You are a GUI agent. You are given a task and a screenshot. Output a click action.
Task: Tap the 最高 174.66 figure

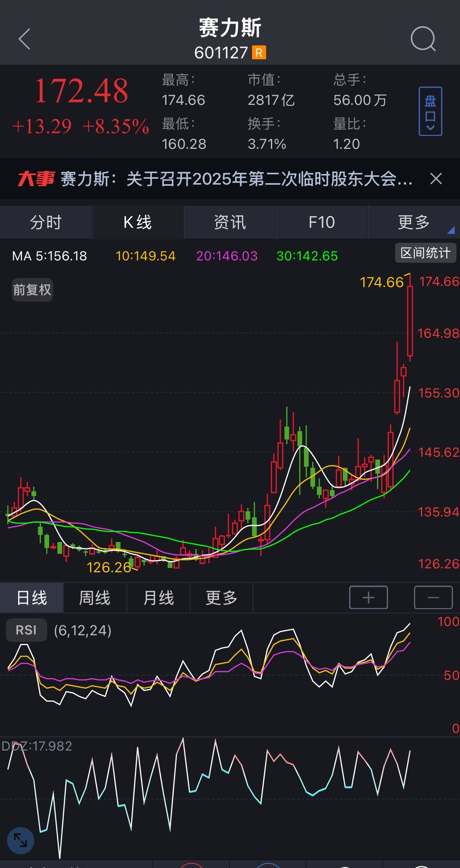pyautogui.click(x=184, y=100)
